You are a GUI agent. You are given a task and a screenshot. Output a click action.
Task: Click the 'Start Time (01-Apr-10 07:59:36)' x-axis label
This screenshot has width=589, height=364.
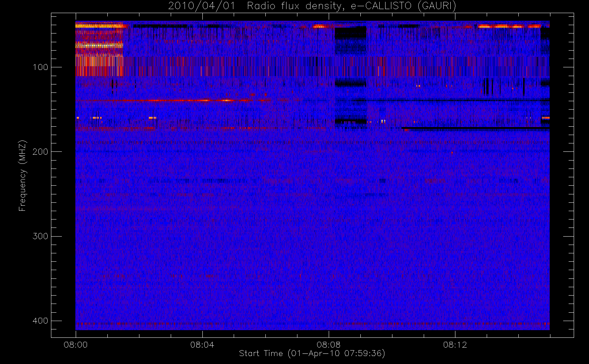(x=312, y=353)
